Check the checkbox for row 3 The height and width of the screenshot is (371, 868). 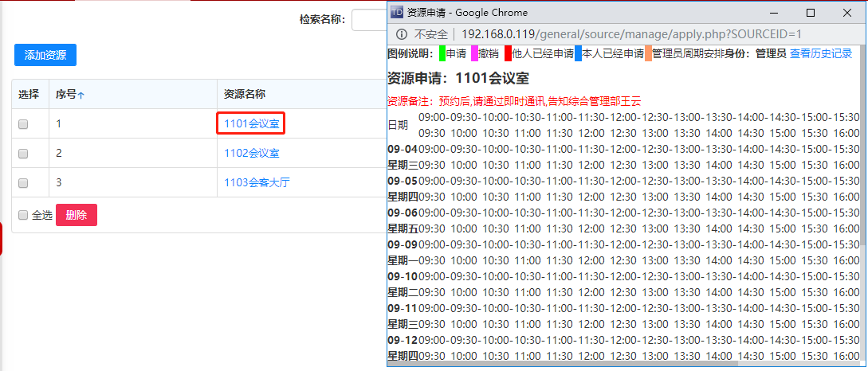click(x=23, y=182)
